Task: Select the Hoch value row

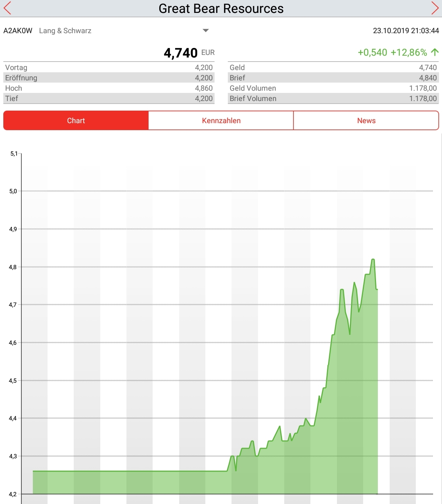Action: pyautogui.click(x=109, y=88)
